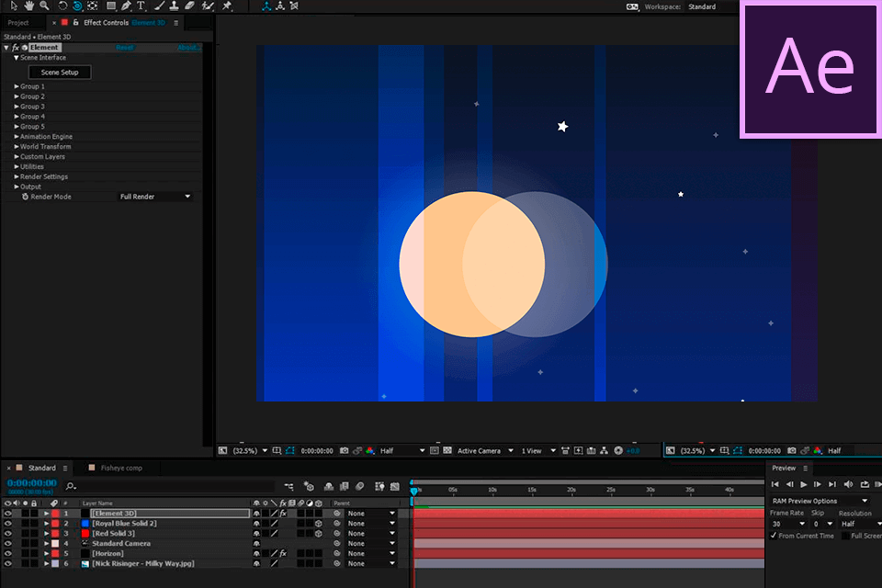
Task: Open the Active Camera view dropdown
Action: (485, 451)
